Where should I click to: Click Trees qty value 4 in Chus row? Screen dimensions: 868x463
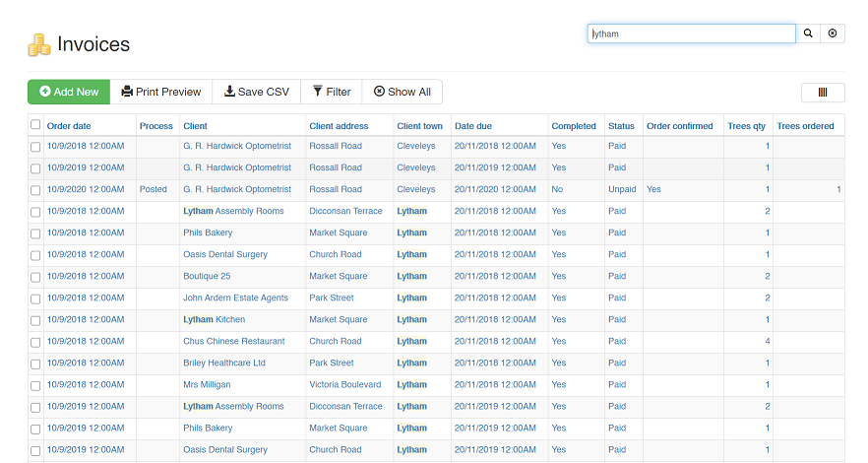[x=768, y=341]
